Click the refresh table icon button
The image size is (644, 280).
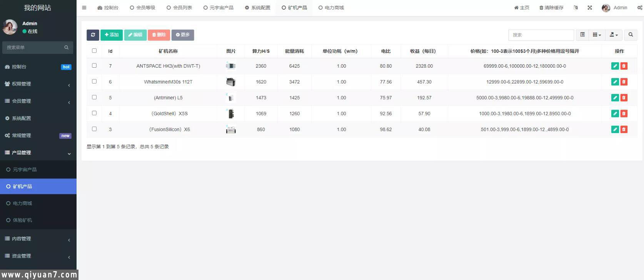[x=93, y=35]
